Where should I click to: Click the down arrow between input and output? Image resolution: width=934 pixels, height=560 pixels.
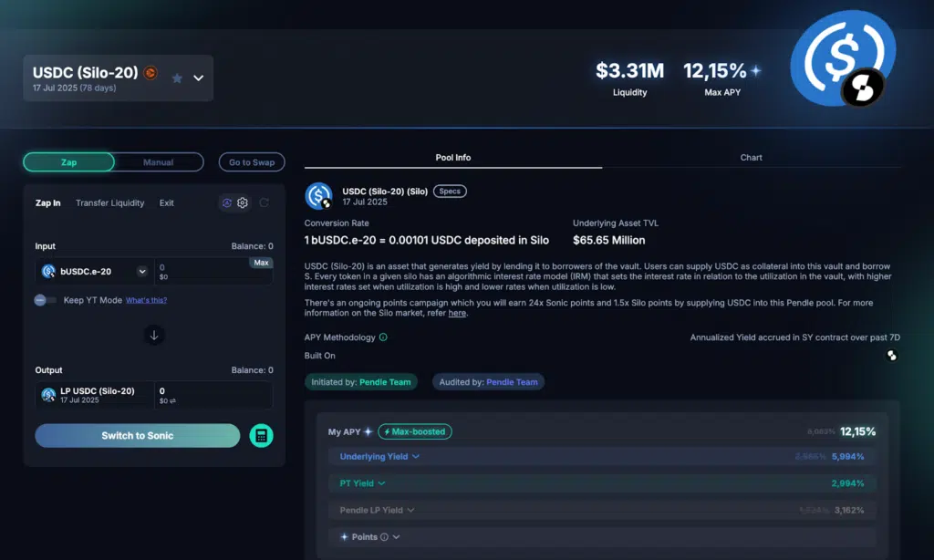point(153,335)
